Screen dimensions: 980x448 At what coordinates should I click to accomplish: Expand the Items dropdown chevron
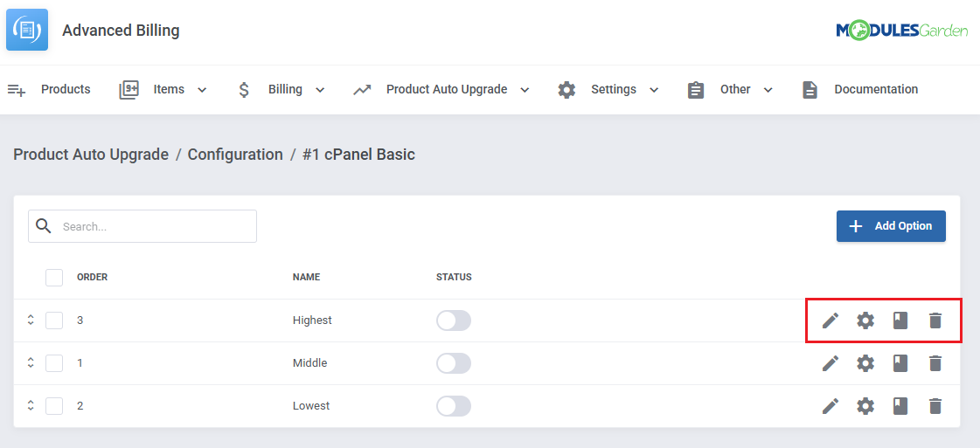point(202,90)
